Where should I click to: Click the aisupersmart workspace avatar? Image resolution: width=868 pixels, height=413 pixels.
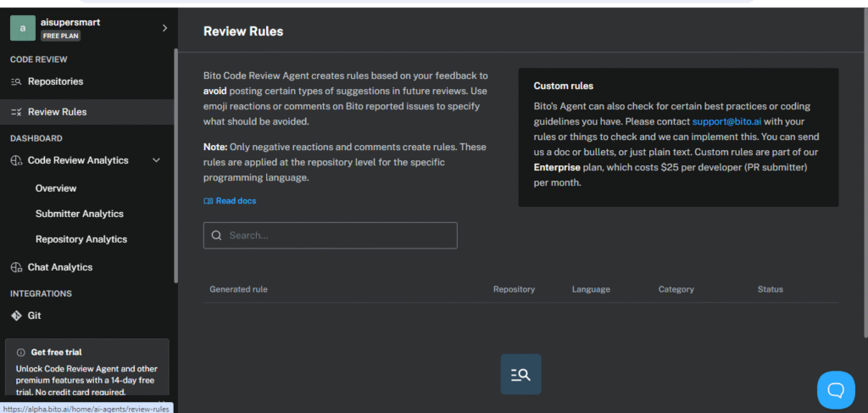click(23, 28)
